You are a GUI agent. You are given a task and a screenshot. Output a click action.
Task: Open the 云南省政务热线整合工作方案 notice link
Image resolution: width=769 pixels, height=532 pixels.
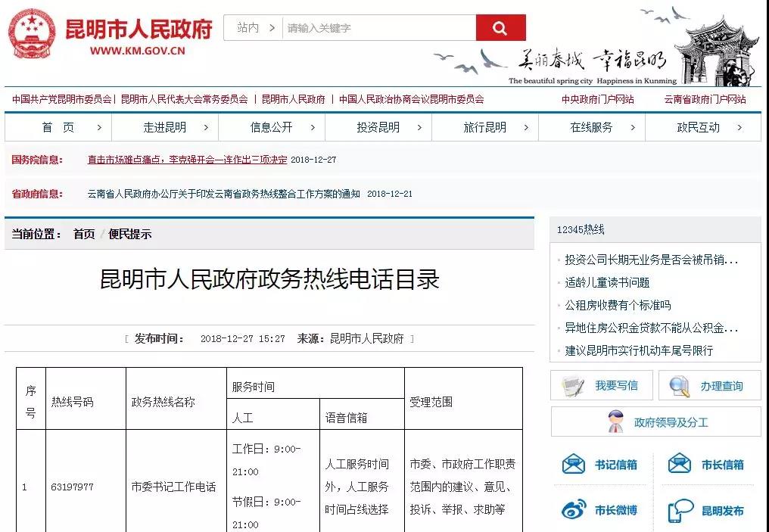point(210,193)
